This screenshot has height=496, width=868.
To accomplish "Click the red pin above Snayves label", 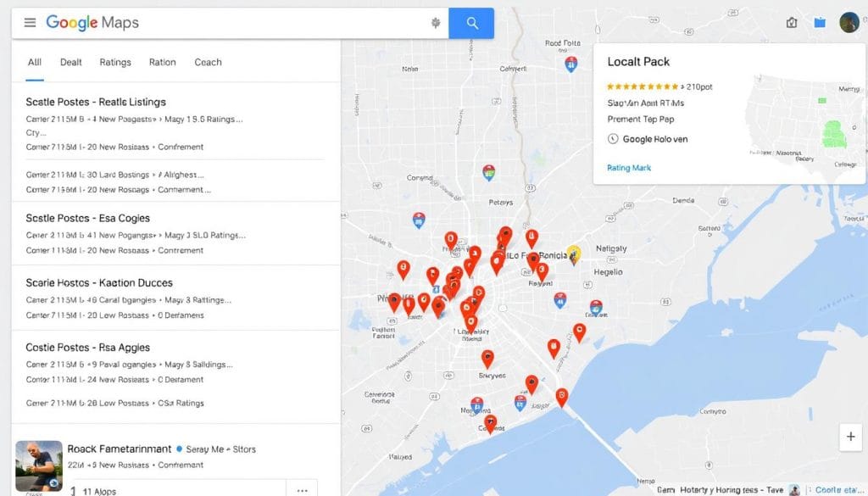I will pyautogui.click(x=487, y=359).
